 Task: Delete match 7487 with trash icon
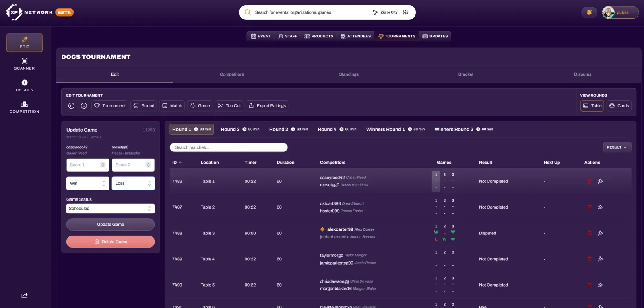(x=589, y=207)
